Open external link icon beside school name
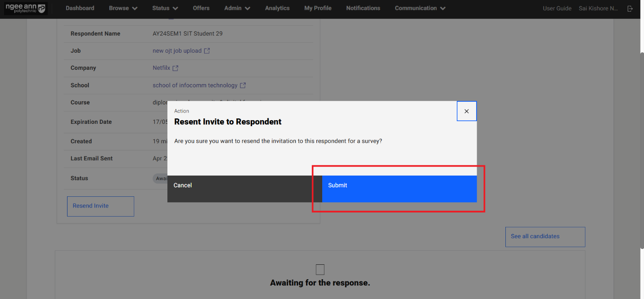 click(243, 86)
